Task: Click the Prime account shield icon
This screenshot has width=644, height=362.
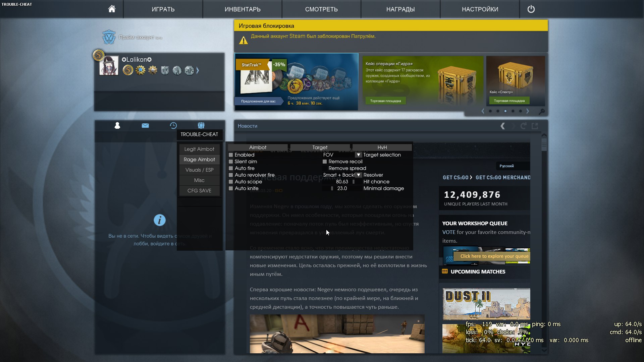Action: click(109, 37)
